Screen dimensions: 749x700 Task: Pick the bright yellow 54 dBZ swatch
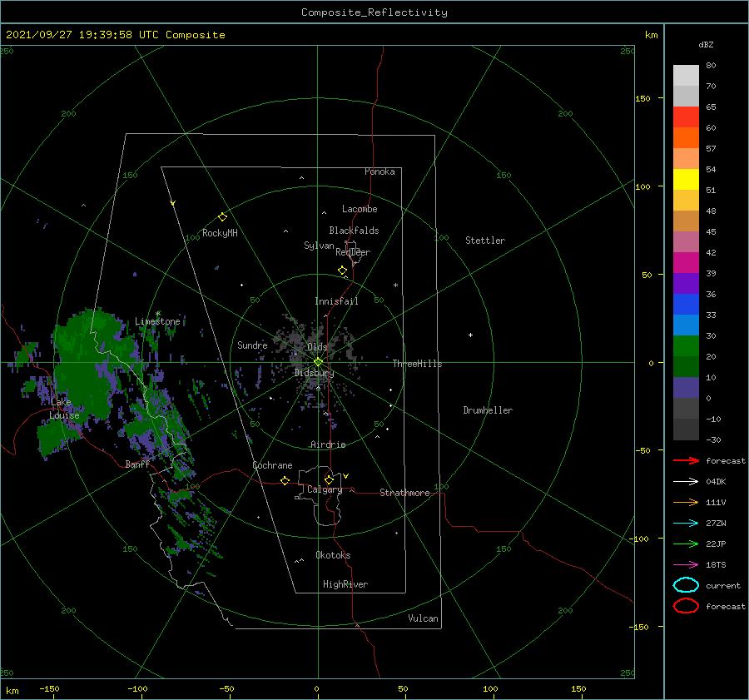[686, 179]
